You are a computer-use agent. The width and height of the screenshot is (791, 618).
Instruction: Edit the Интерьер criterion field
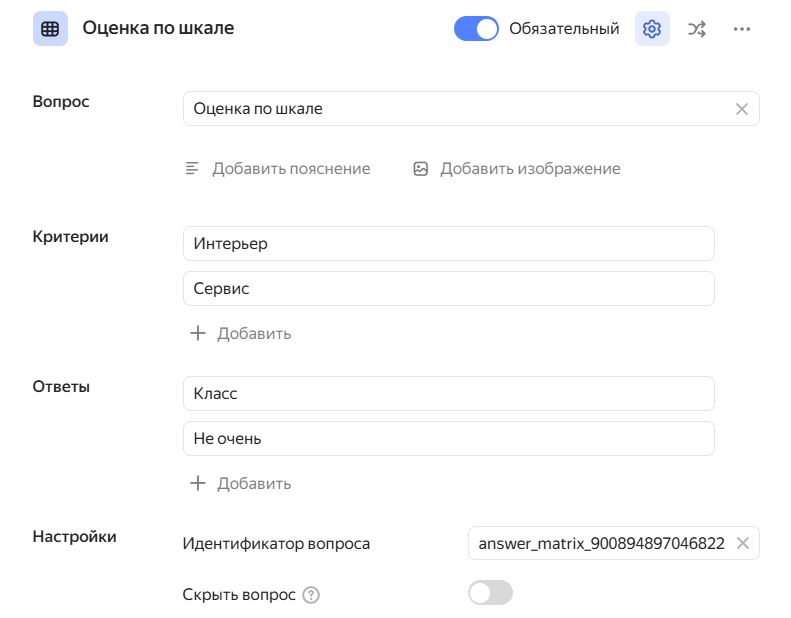coord(448,243)
